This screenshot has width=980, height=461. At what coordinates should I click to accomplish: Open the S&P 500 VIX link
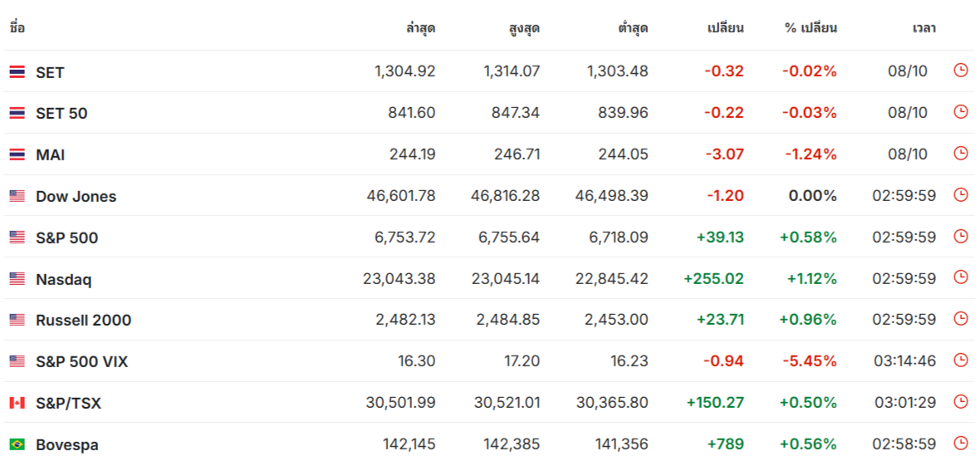coord(81,362)
